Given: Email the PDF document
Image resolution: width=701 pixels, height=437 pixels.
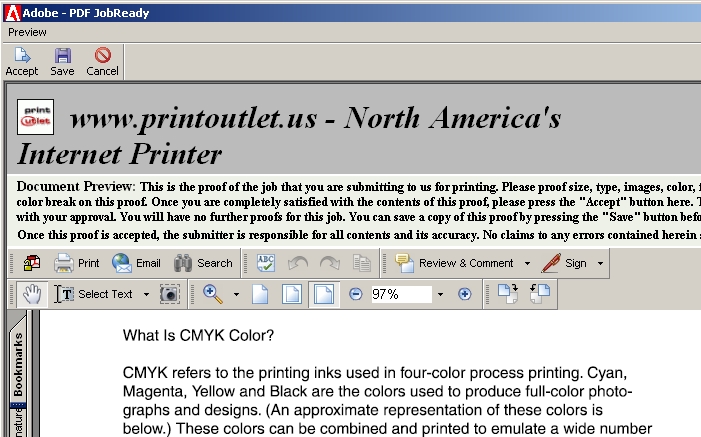Looking at the screenshot, I should [136, 263].
